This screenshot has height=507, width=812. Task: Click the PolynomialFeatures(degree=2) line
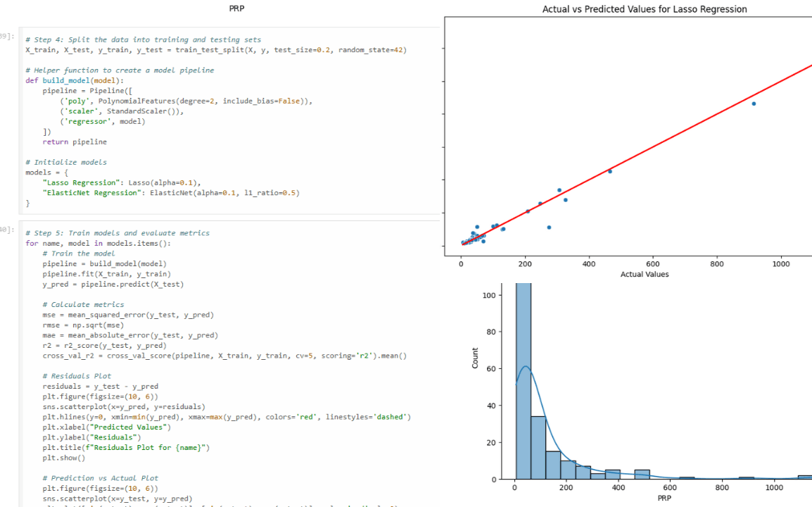[x=186, y=101]
